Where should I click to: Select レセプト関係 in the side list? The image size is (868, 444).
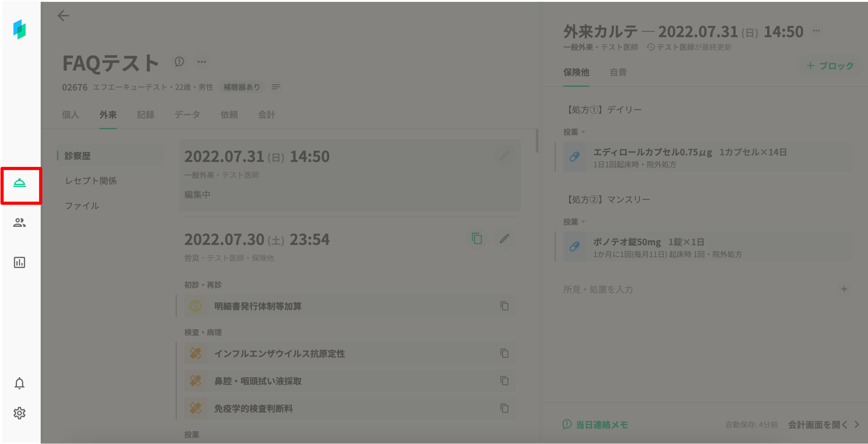91,181
